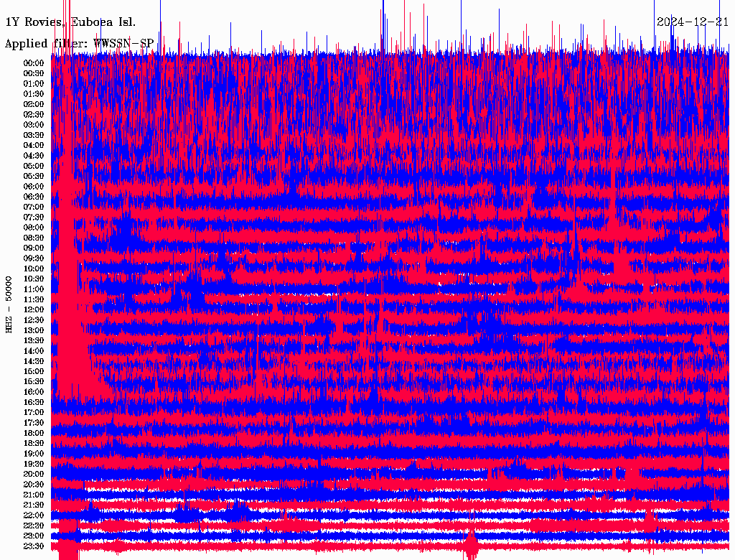
Task: Select the 08:00 time label
Action: [x=34, y=228]
